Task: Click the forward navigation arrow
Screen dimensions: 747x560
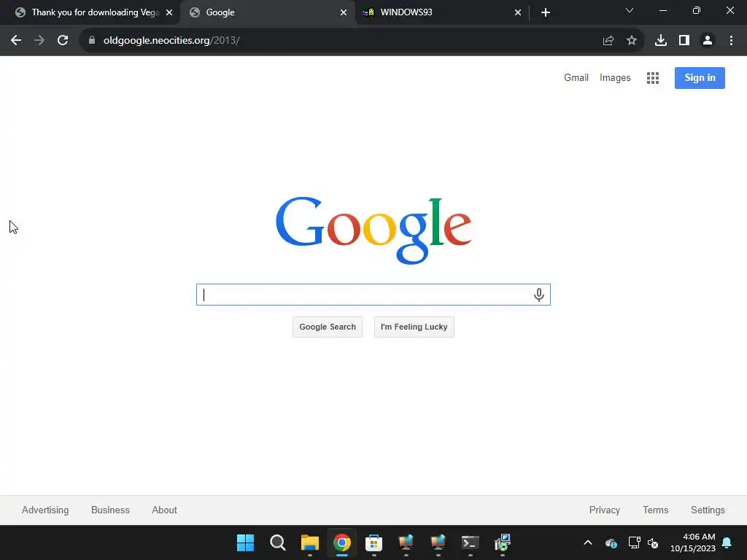Action: tap(39, 41)
